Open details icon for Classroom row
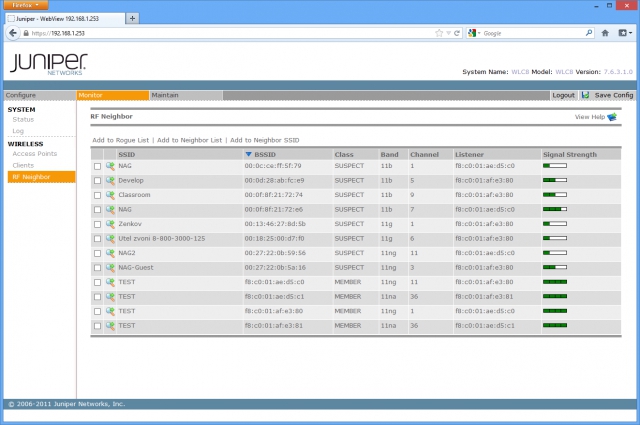The height and width of the screenshot is (425, 640). (x=110, y=195)
